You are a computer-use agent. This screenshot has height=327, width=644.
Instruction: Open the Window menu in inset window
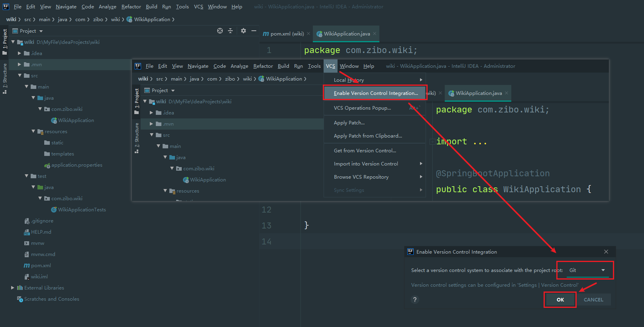349,66
